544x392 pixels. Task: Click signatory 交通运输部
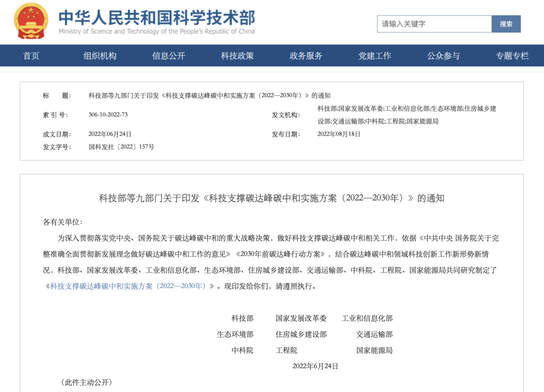tap(374, 335)
